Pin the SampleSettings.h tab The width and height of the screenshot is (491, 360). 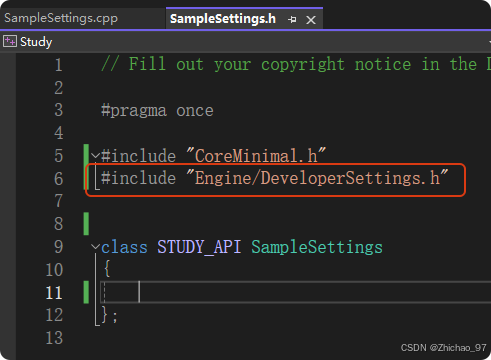coord(292,20)
